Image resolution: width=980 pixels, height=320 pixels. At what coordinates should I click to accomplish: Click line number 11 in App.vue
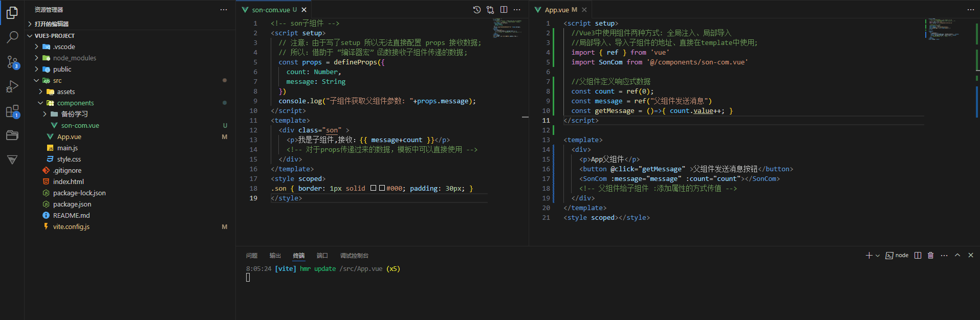click(x=546, y=121)
